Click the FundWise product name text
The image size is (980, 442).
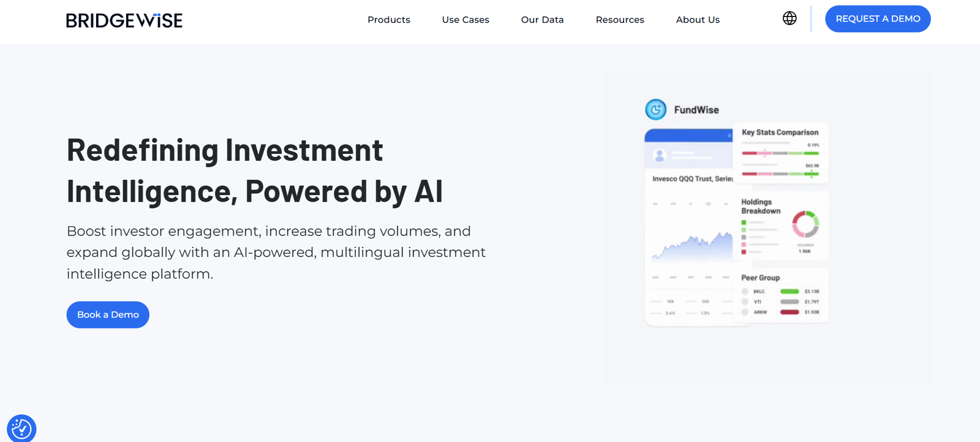(696, 110)
